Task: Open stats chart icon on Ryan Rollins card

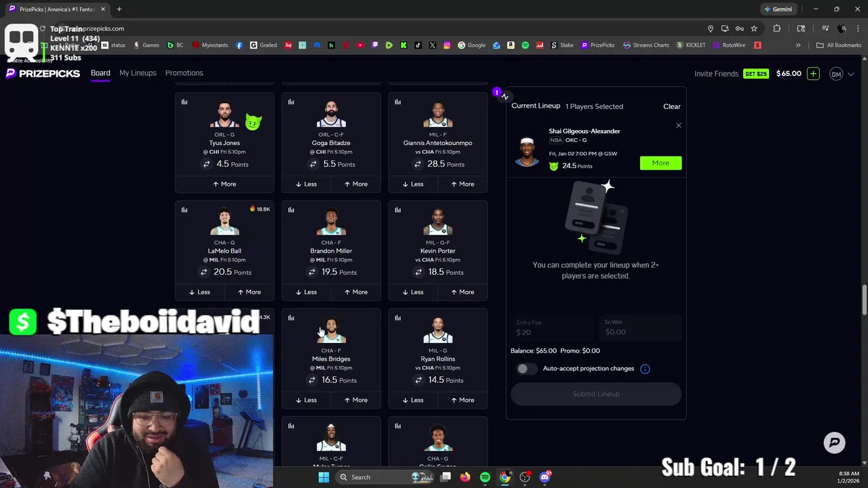Action: (398, 317)
